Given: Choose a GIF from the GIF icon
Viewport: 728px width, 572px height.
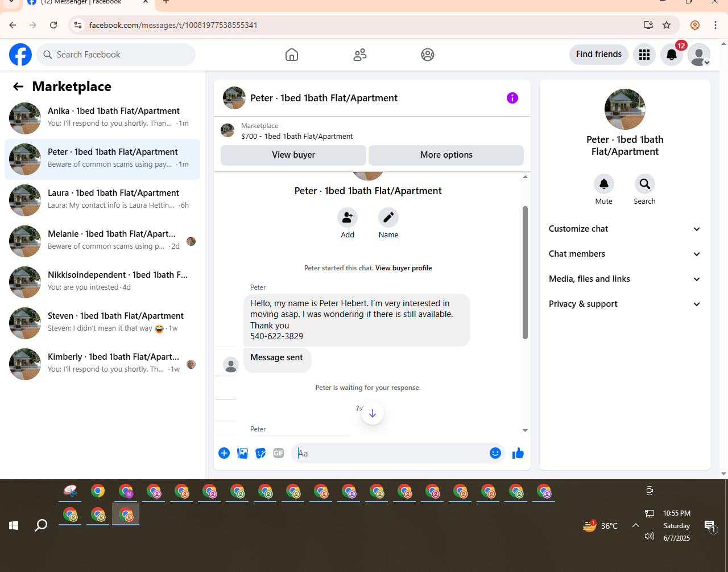Looking at the screenshot, I should pos(279,453).
